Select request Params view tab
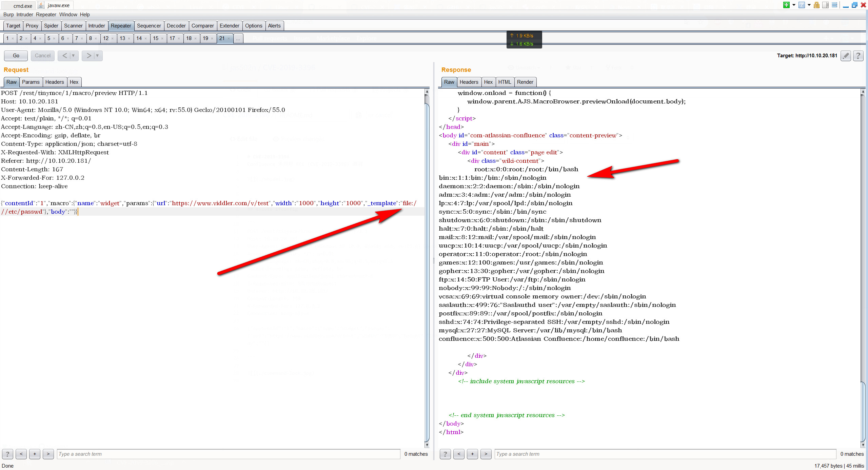Viewport: 868px width, 470px height. click(31, 82)
